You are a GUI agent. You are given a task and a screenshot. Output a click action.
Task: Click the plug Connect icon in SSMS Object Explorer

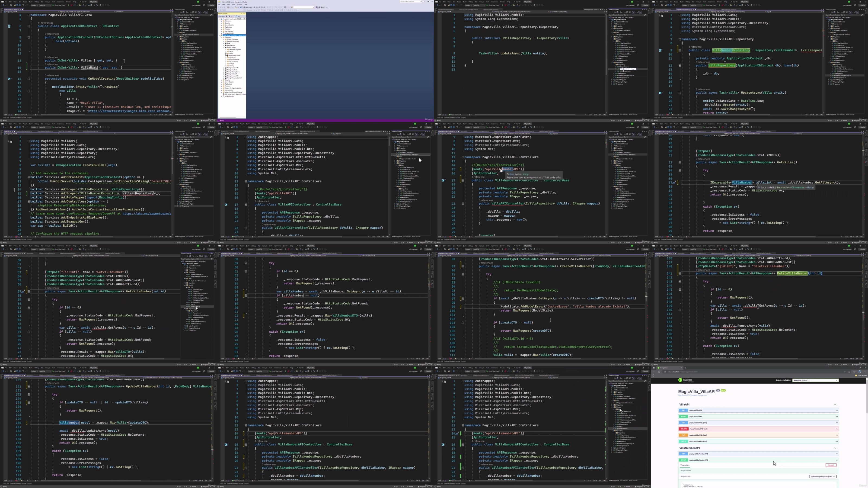[x=227, y=16]
